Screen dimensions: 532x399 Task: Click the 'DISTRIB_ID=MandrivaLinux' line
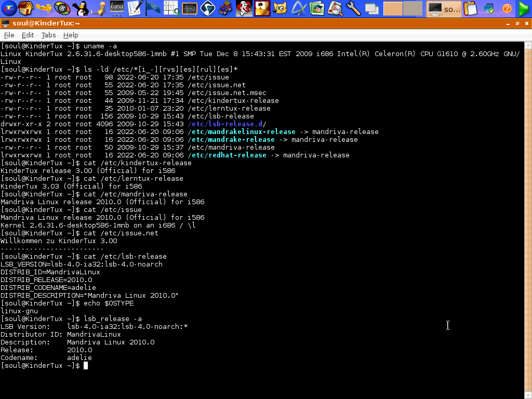(50, 272)
